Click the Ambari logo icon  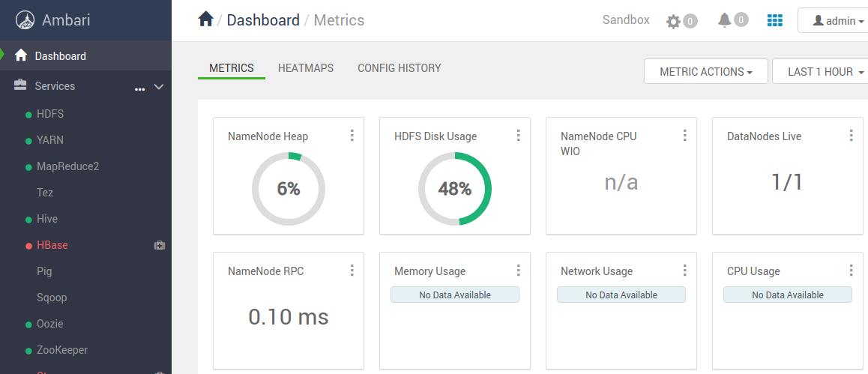(x=25, y=20)
